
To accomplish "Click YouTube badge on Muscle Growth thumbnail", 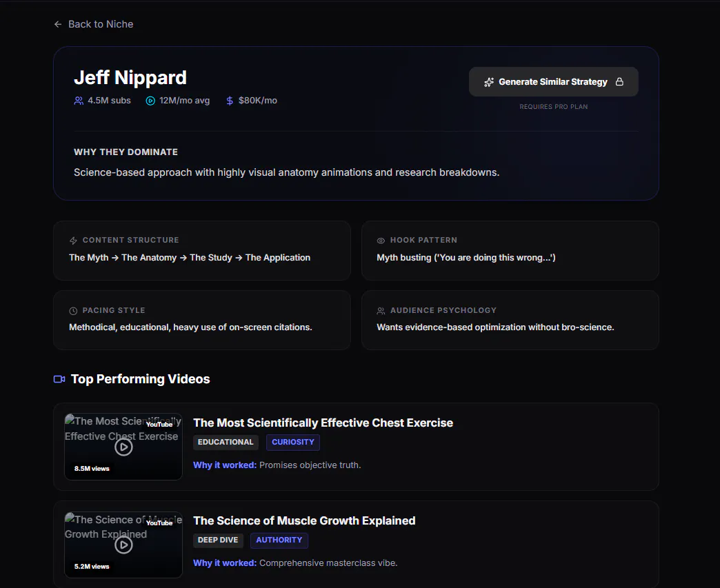I will [159, 523].
